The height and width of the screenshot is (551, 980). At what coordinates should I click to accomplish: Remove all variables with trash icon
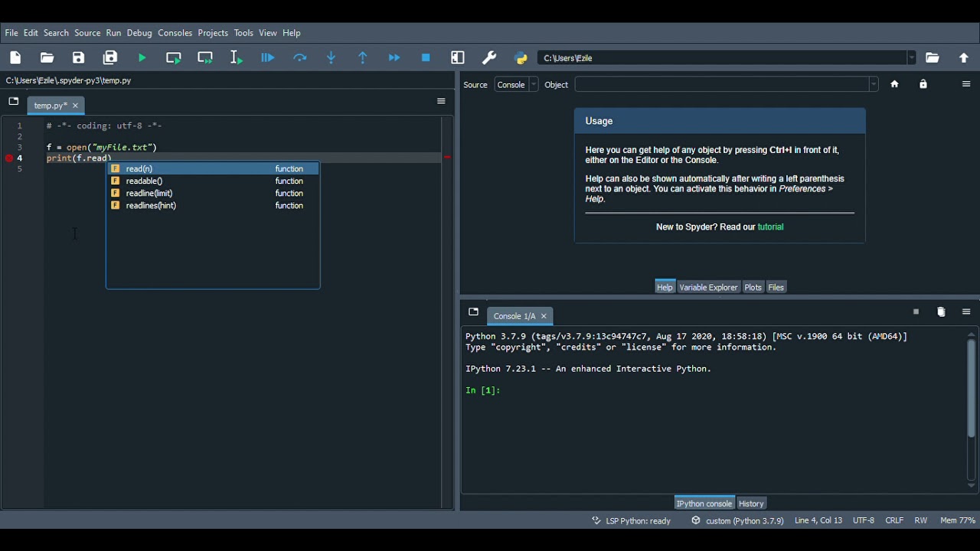click(941, 312)
